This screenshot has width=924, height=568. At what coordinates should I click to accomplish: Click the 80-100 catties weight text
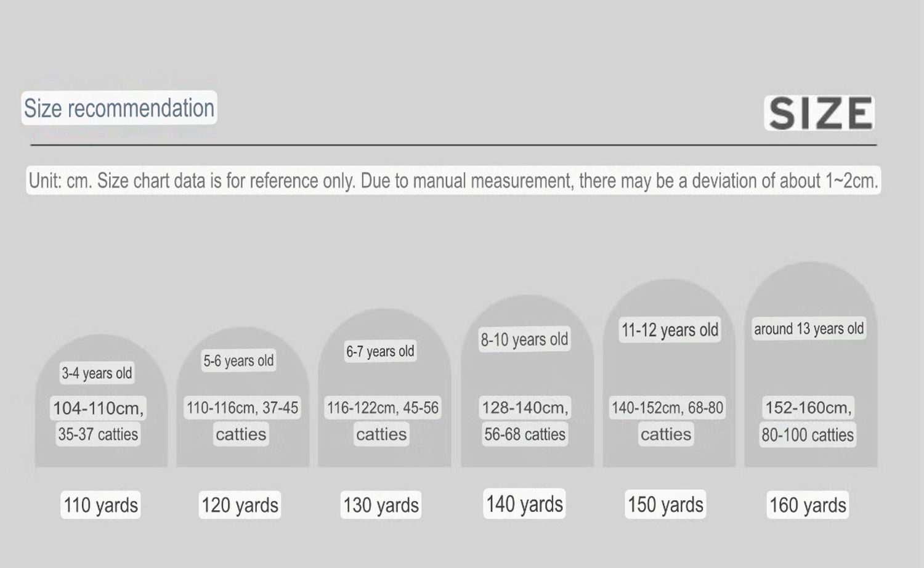coord(808,435)
